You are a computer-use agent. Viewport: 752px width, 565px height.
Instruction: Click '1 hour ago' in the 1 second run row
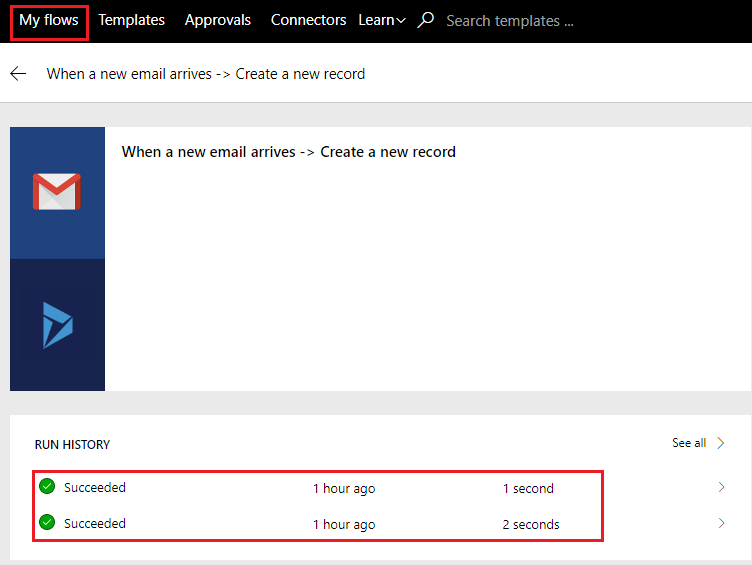coord(344,489)
